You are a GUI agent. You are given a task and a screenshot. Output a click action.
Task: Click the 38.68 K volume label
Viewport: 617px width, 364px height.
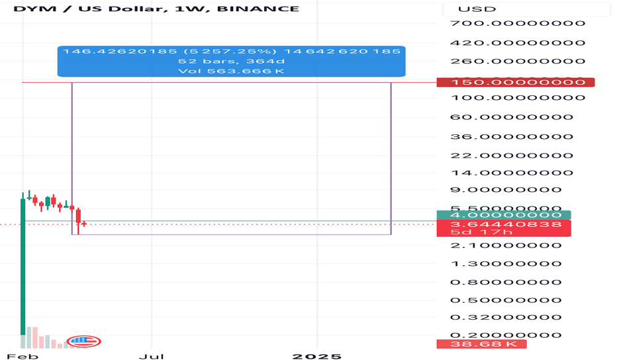click(482, 344)
